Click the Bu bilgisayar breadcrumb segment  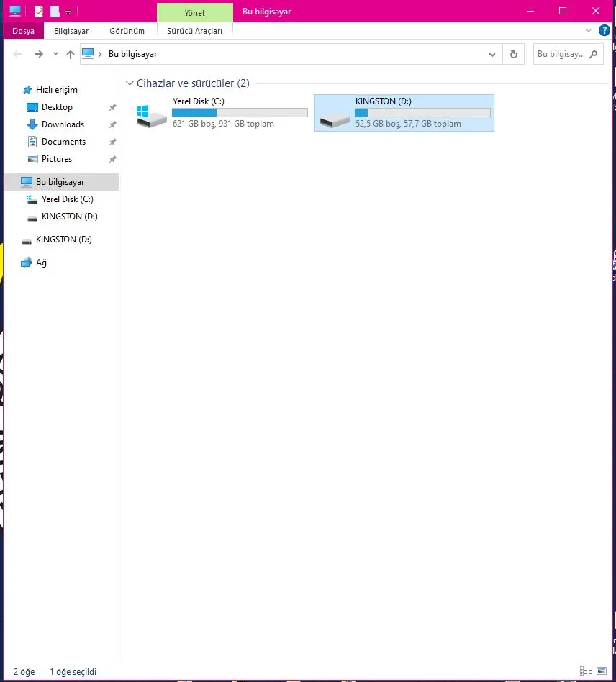coord(132,54)
